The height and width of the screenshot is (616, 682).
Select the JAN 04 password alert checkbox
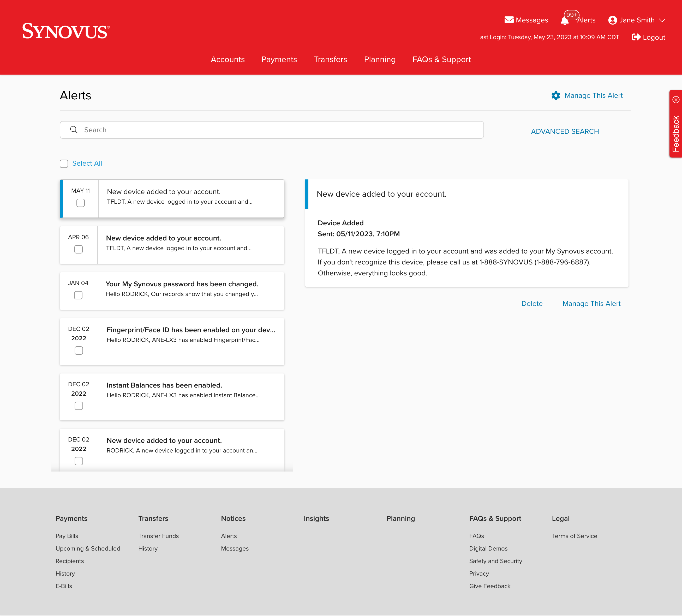(78, 295)
